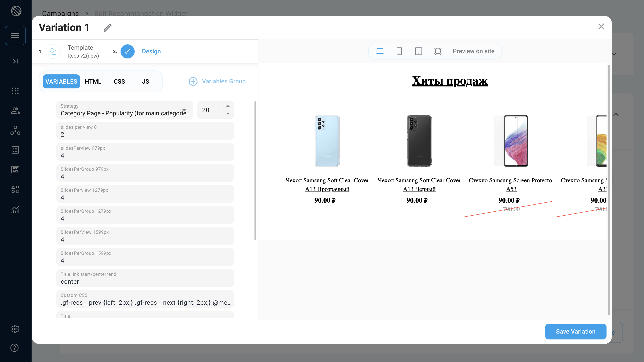The height and width of the screenshot is (362, 644).
Task: Select the desktop preview device icon
Action: coord(380,51)
